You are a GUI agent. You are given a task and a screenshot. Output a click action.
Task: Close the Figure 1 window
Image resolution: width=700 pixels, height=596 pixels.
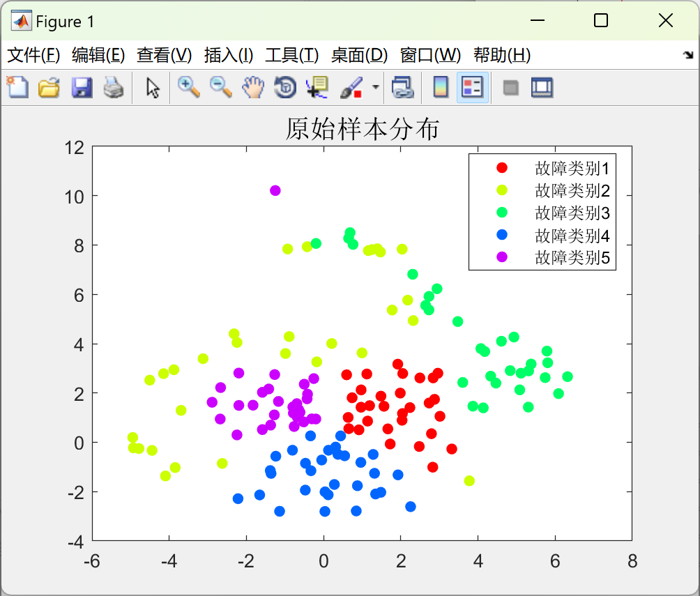(x=666, y=20)
